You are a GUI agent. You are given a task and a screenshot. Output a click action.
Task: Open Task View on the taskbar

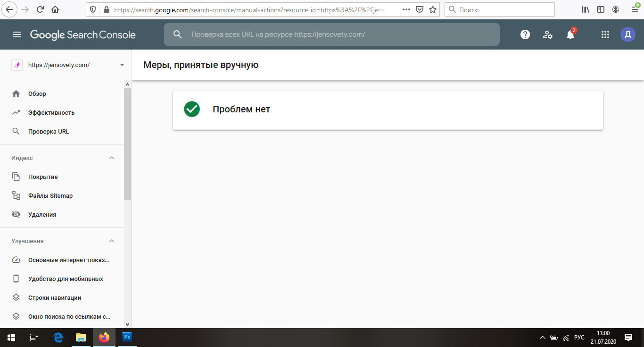click(34, 338)
